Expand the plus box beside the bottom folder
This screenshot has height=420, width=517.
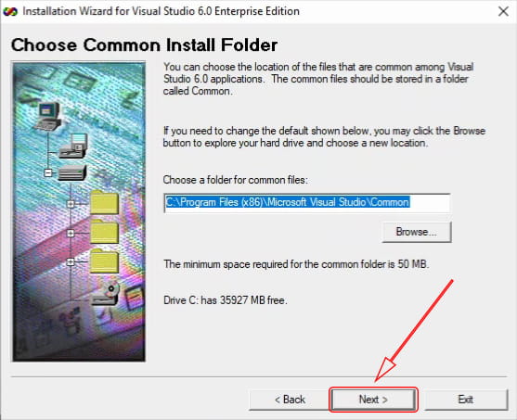point(71,262)
